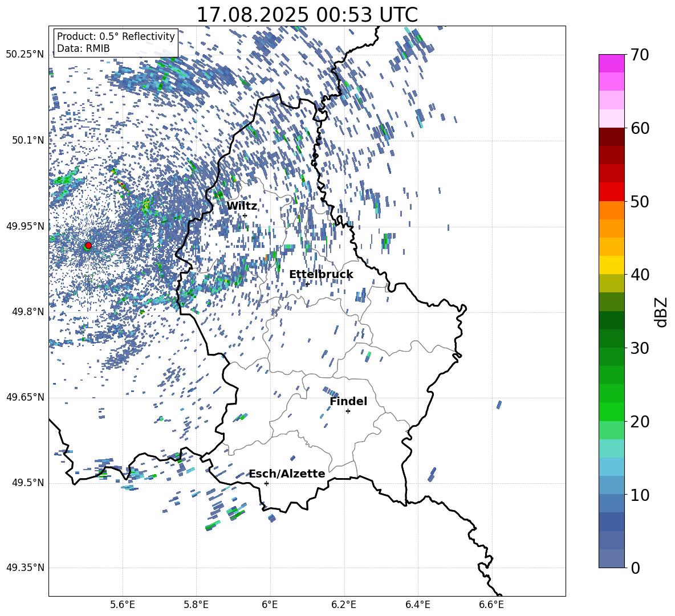
Task: Click the latitude label '50.1°N'
Action: (x=28, y=141)
